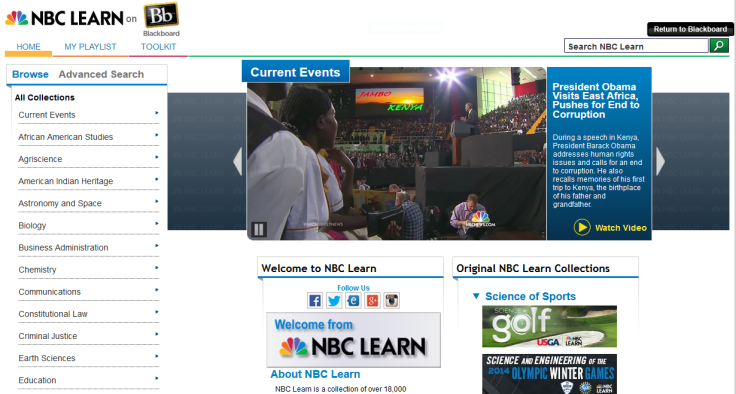Open the Google Plus icon
The height and width of the screenshot is (394, 736).
point(372,301)
